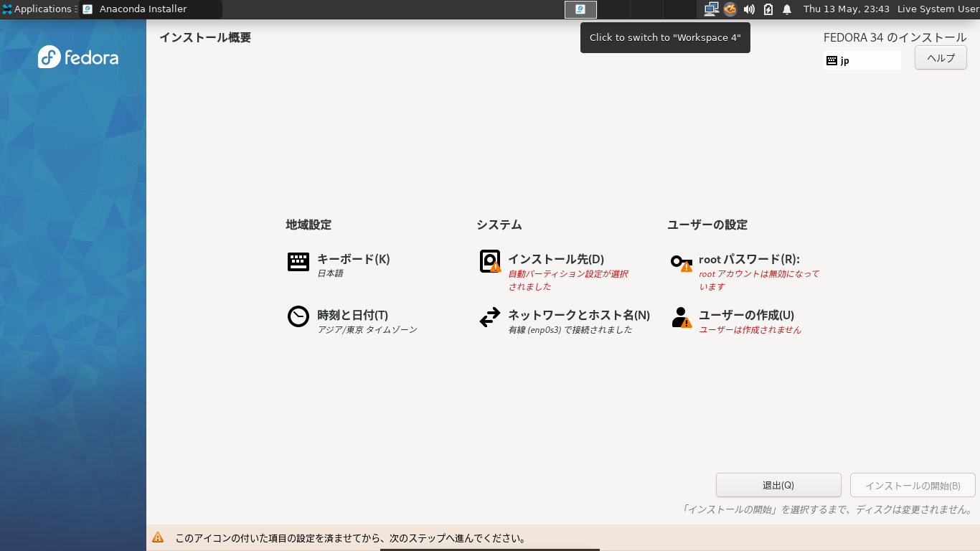980x551 pixels.
Task: Click the 日本語 keyboard status text
Action: (x=330, y=273)
